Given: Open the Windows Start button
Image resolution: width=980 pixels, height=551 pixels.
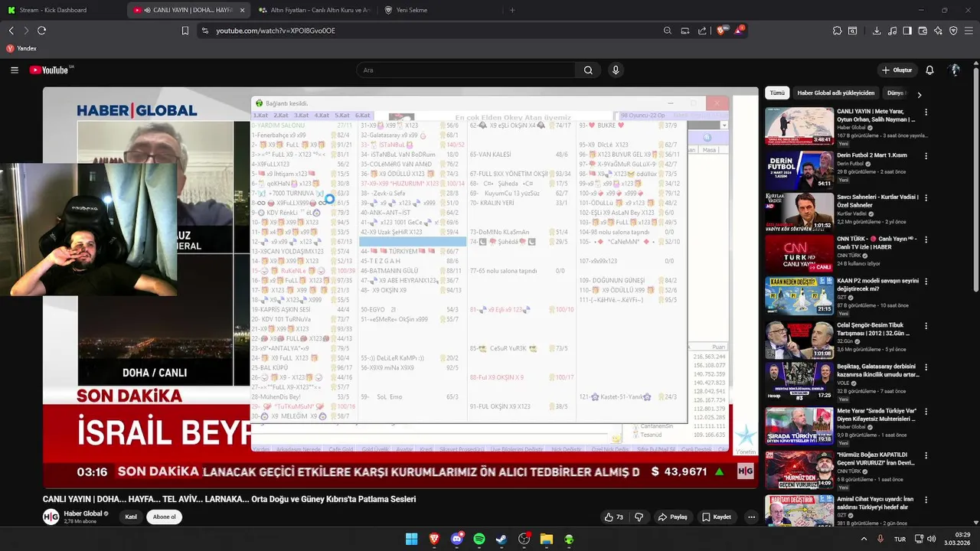Looking at the screenshot, I should [411, 539].
